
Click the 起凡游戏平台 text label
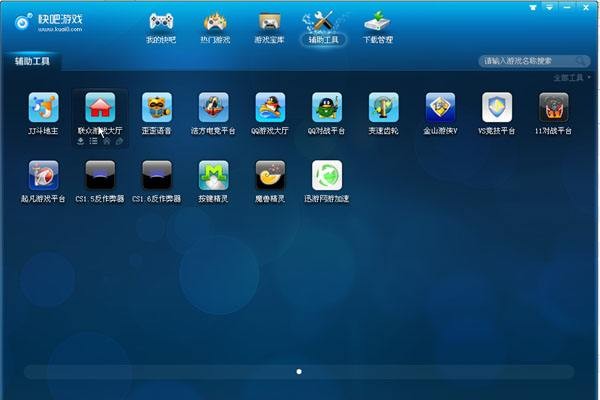pyautogui.click(x=43, y=199)
